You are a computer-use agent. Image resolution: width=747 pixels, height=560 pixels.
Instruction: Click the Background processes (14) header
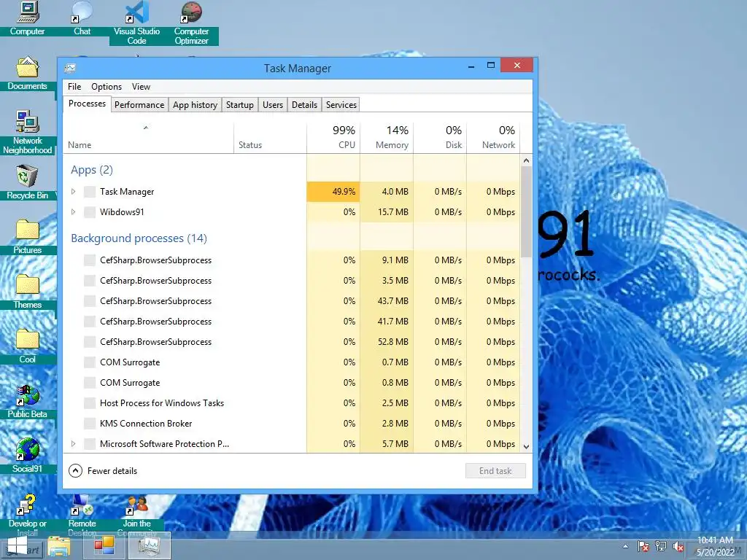(139, 238)
